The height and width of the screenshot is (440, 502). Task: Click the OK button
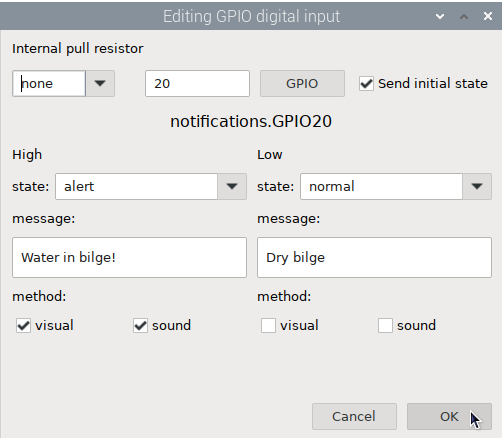[449, 416]
